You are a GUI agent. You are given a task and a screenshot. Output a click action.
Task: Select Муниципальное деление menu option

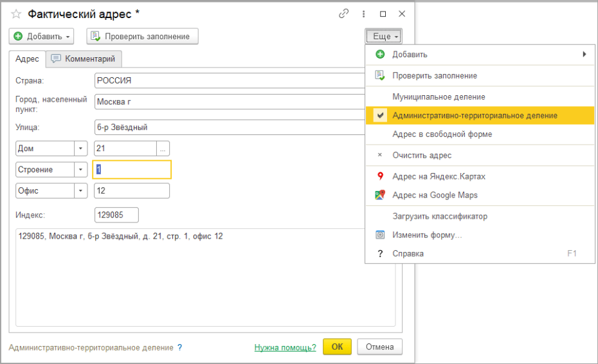(480, 97)
